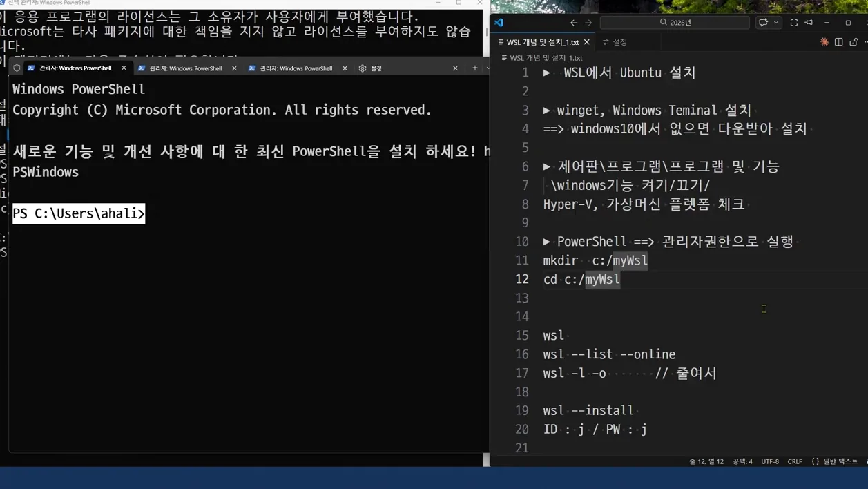Click the wsl --install line
This screenshot has height=489, width=868.
tap(588, 410)
